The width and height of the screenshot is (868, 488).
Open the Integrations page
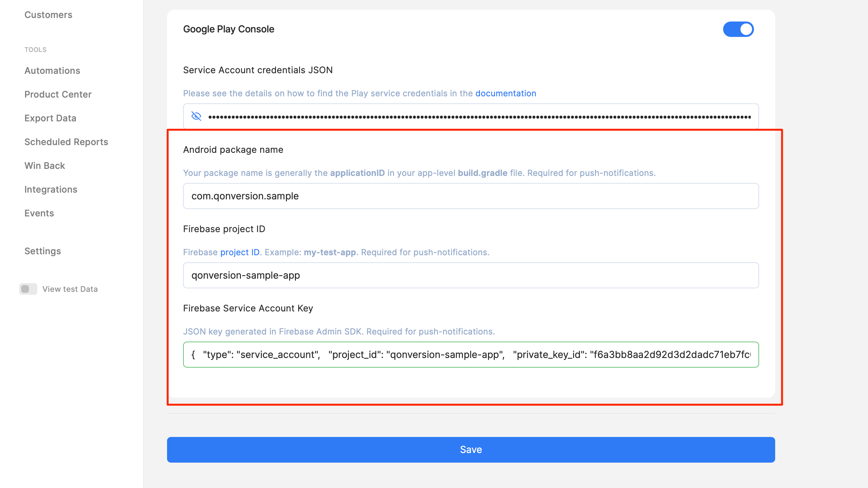[x=51, y=189]
